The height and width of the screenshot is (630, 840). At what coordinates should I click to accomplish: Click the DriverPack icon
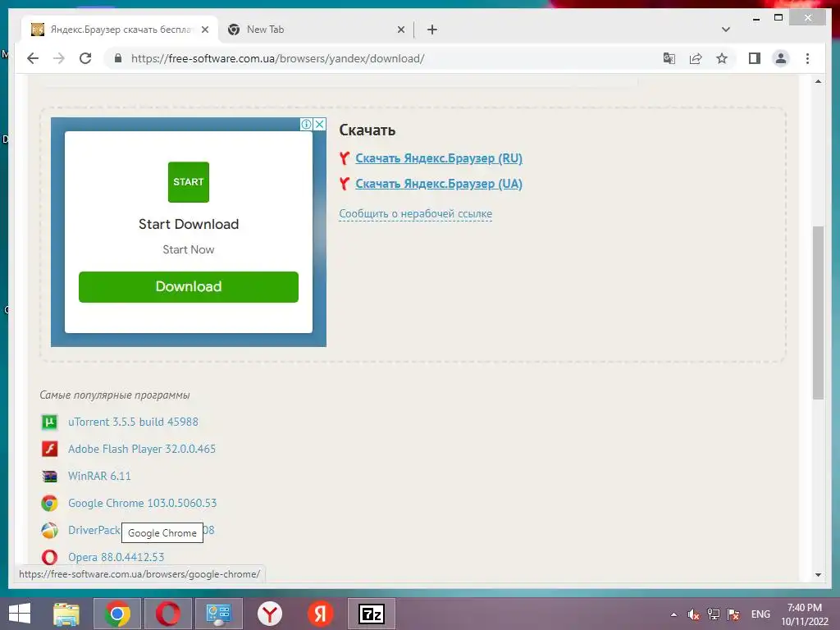[49, 531]
